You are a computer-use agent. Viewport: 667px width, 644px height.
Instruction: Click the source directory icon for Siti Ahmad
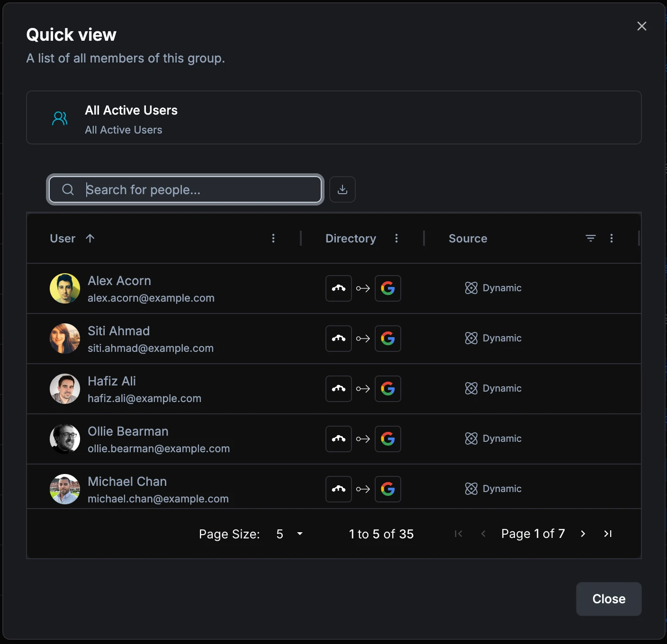pos(338,339)
